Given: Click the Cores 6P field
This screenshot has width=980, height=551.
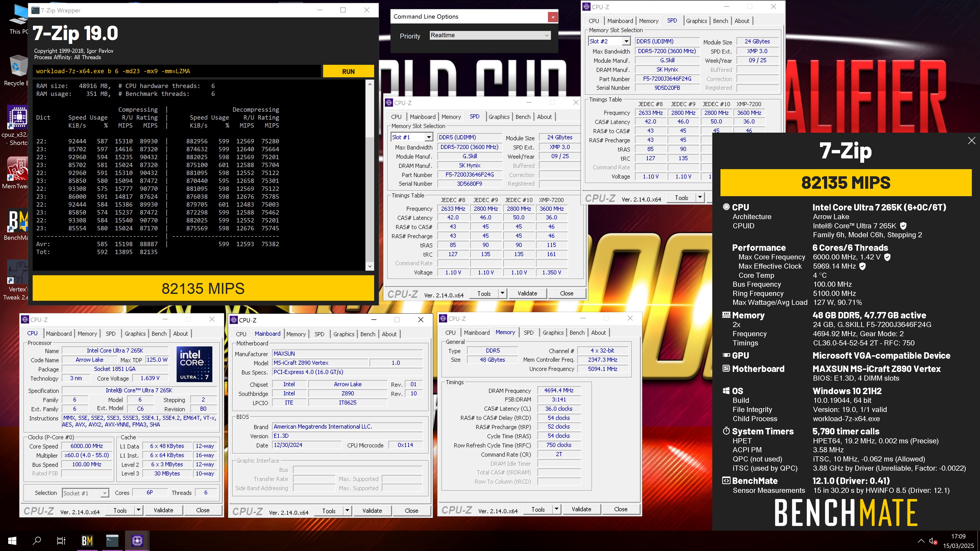Looking at the screenshot, I should (150, 492).
